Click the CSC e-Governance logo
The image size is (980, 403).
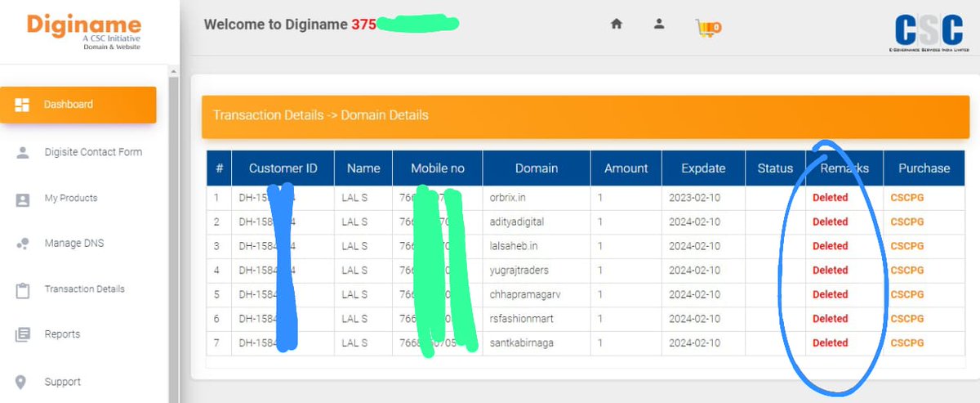point(928,33)
